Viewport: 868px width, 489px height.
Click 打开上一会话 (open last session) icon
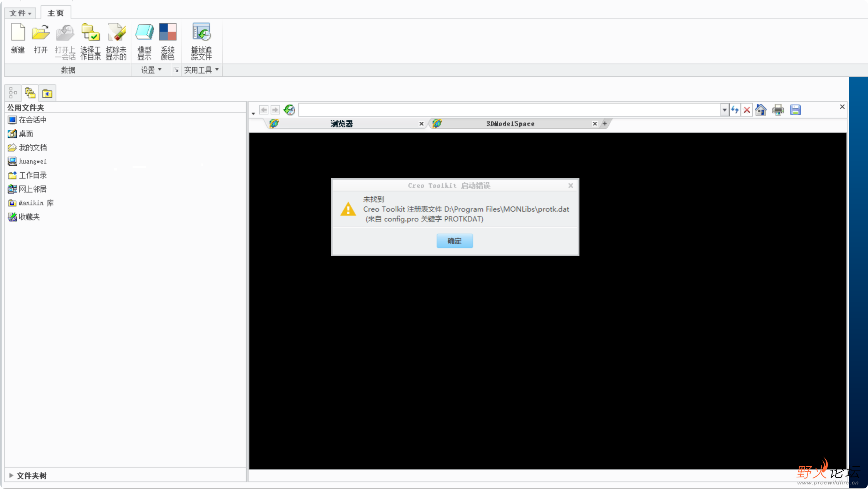coord(65,42)
